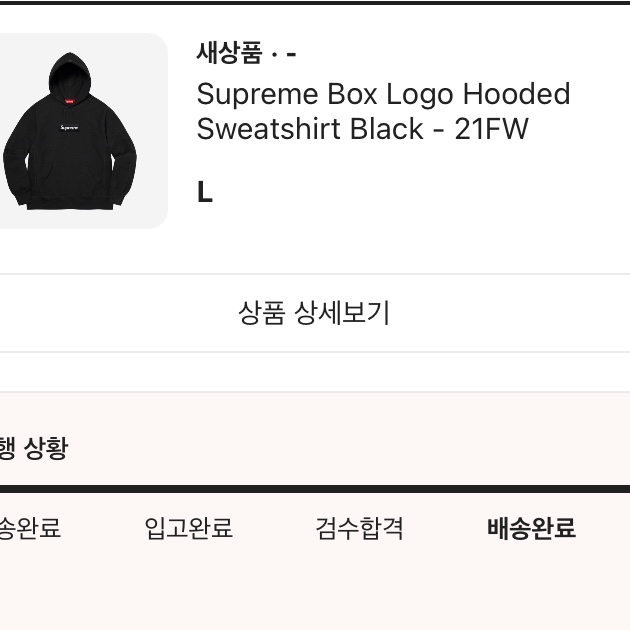
Task: Select the 배송완료 status step
Action: click(531, 528)
